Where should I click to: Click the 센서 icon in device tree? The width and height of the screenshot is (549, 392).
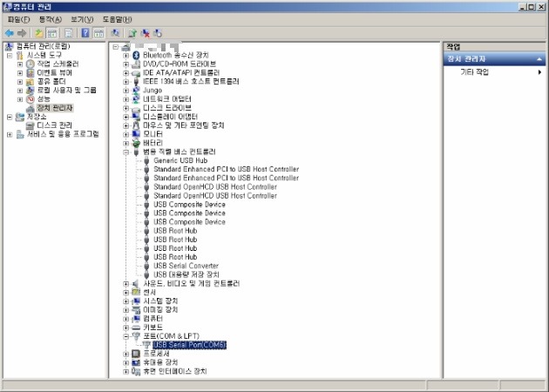(136, 292)
